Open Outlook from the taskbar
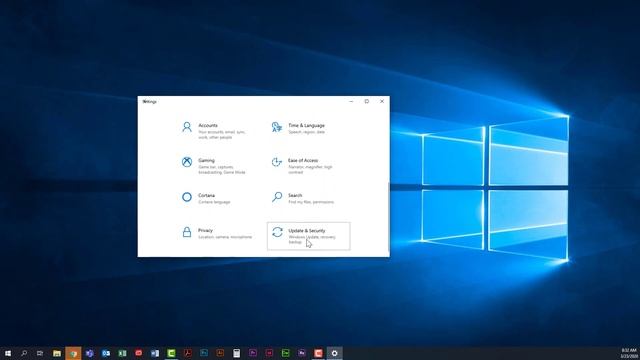The image size is (640, 360). 106,353
